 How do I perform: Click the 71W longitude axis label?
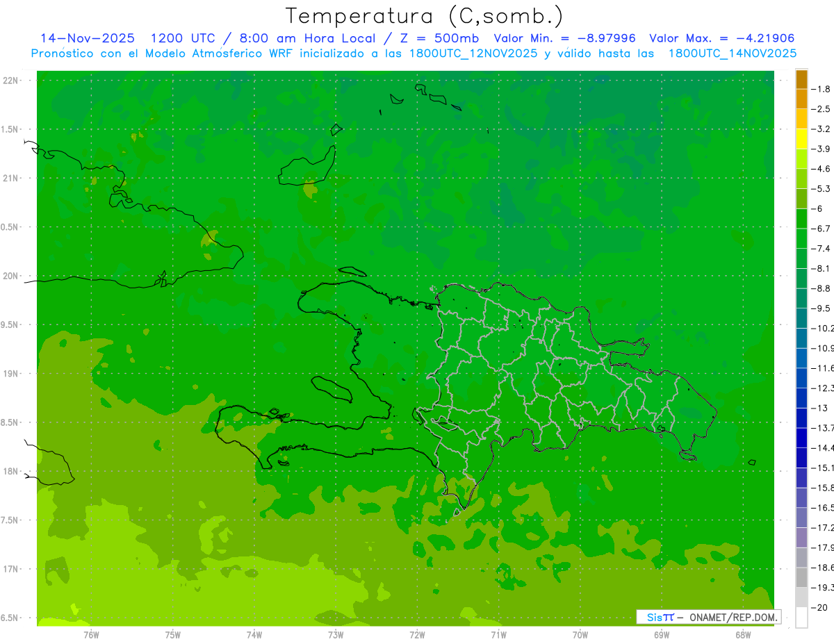pyautogui.click(x=498, y=635)
